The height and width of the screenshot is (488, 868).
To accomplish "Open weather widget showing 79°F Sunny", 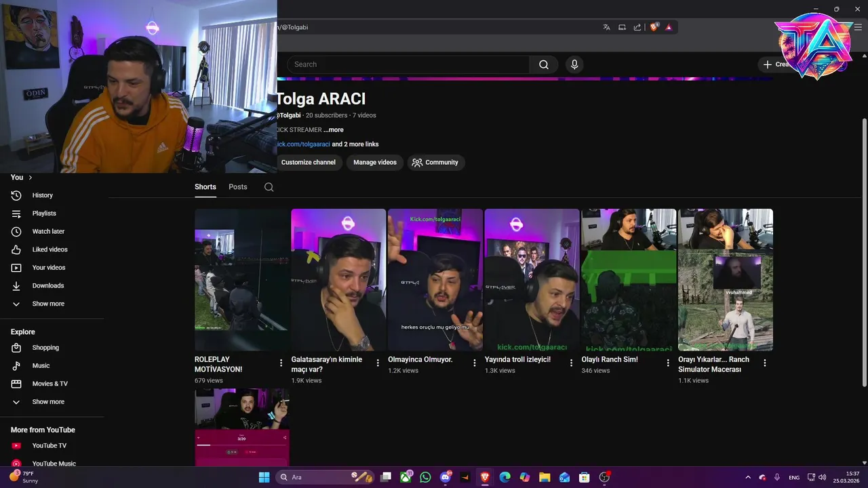I will pos(24,477).
